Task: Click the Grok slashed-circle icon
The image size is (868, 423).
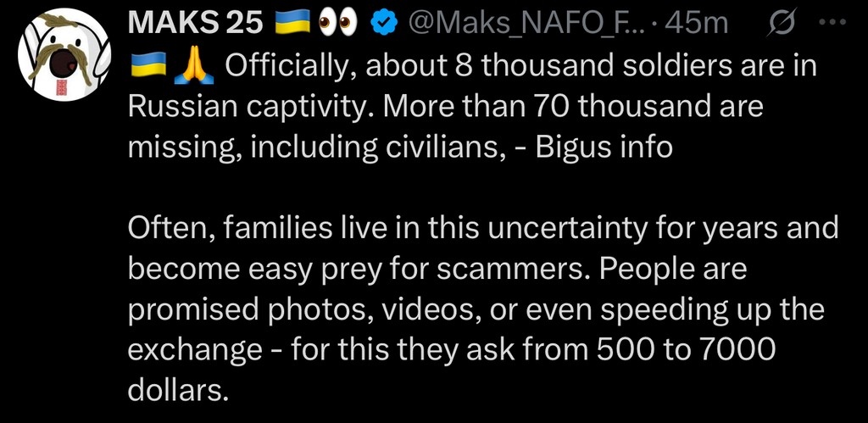Action: click(x=780, y=24)
